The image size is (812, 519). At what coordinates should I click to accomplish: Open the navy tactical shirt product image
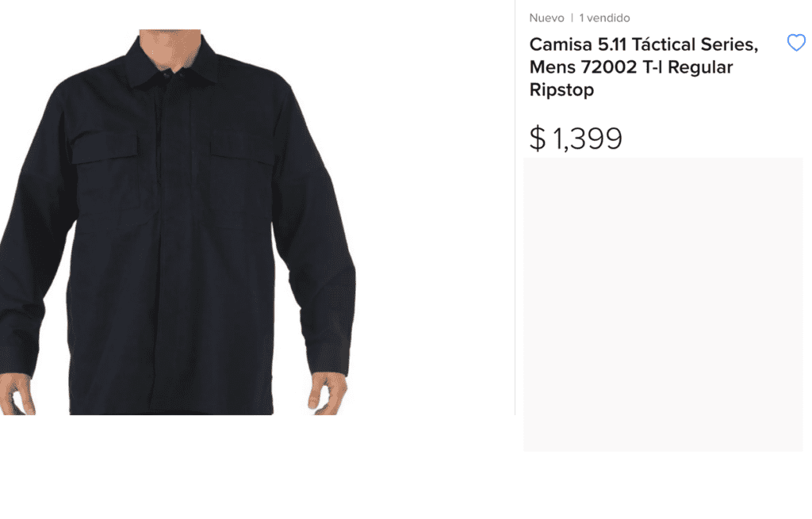click(178, 222)
